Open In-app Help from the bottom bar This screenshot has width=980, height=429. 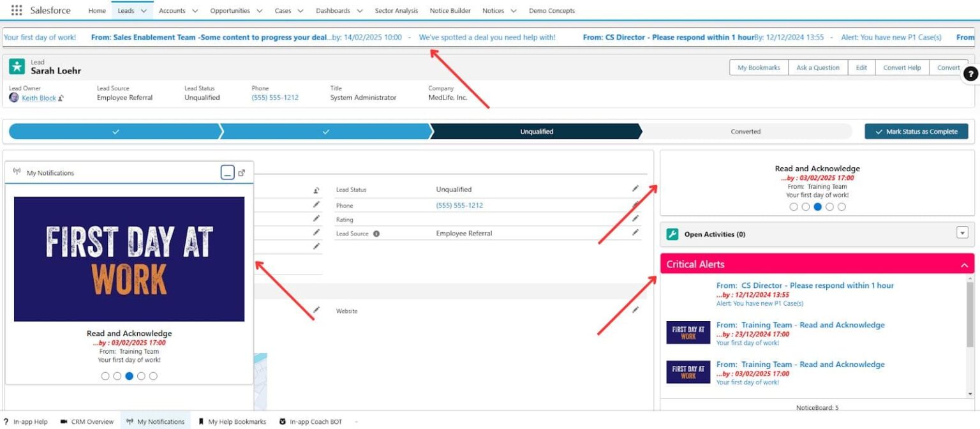point(6,421)
